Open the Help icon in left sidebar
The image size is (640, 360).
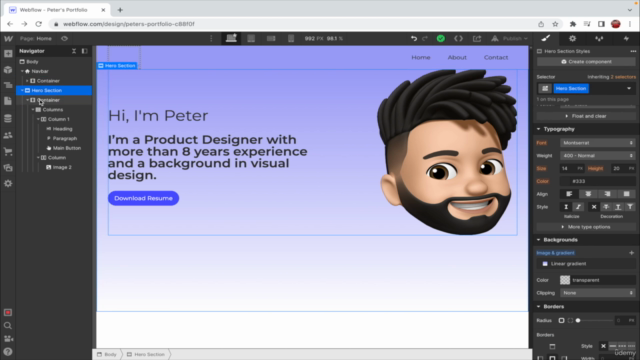[x=8, y=351]
